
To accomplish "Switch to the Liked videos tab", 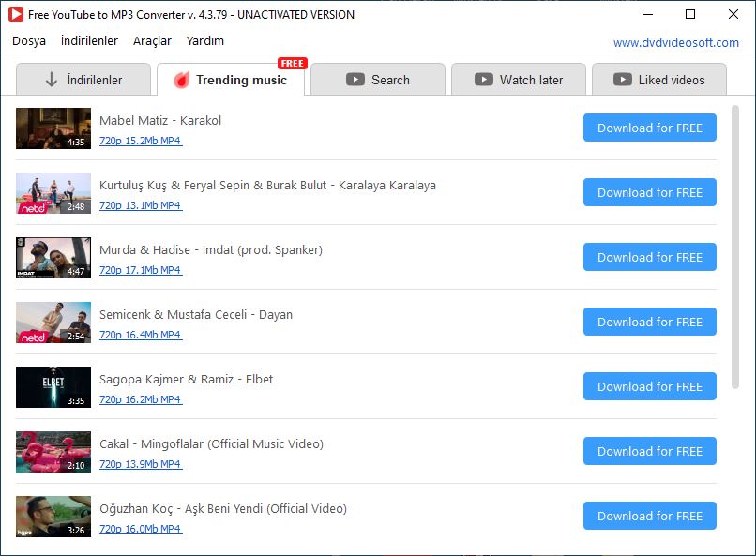I will point(659,80).
